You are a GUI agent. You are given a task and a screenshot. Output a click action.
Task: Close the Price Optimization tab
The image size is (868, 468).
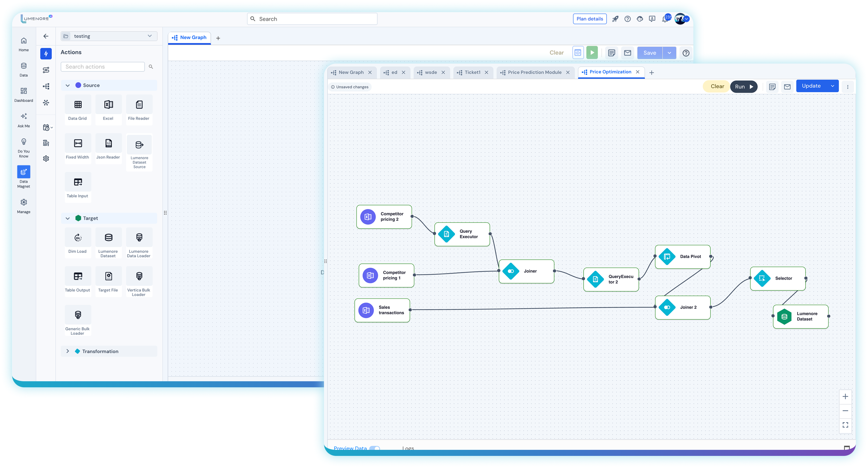(x=638, y=72)
